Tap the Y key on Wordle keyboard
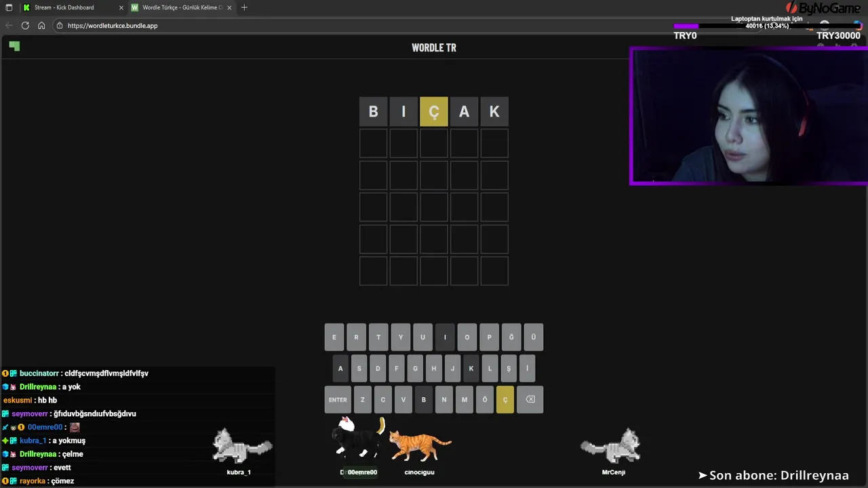This screenshot has height=488, width=868. 401,337
